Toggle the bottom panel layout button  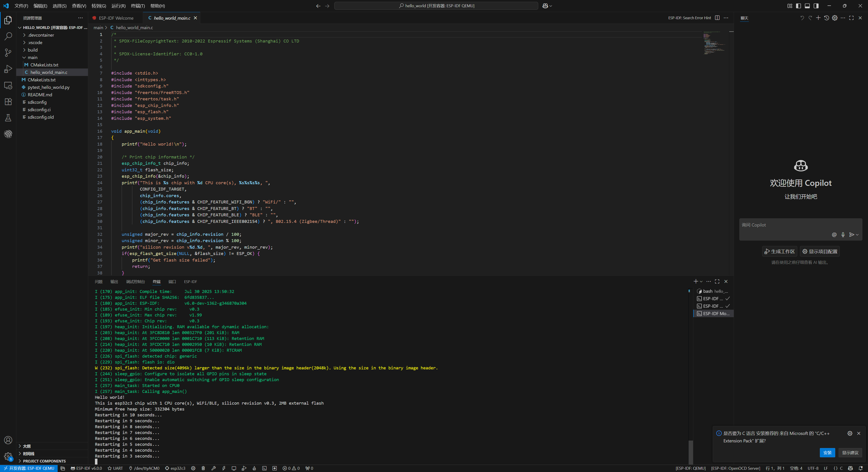(807, 6)
